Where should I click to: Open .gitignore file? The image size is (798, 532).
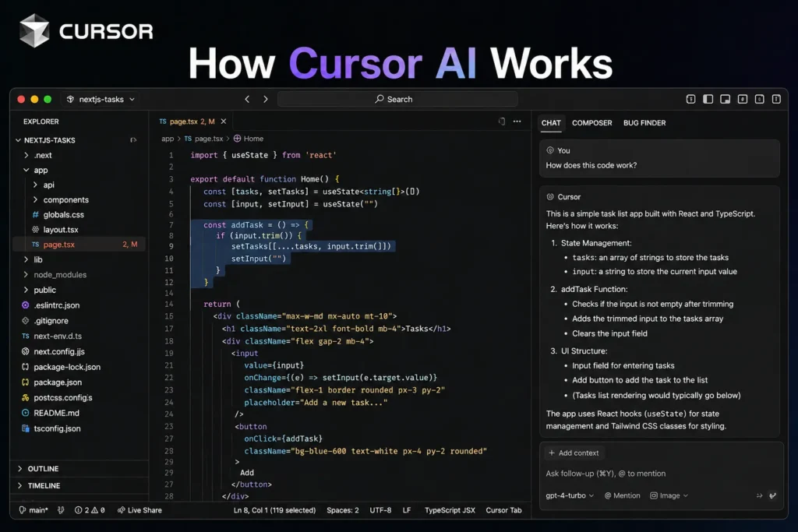(x=51, y=321)
